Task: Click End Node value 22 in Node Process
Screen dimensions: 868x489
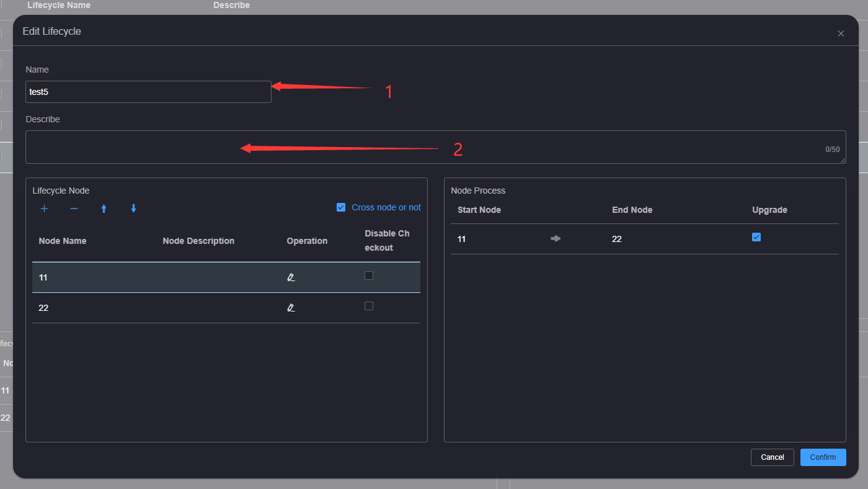Action: click(617, 239)
